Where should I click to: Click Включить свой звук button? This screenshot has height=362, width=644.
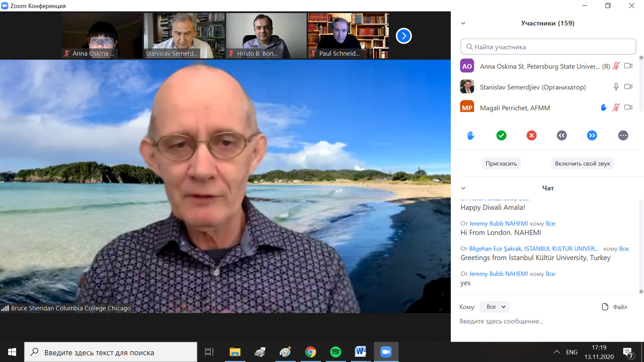coord(582,164)
